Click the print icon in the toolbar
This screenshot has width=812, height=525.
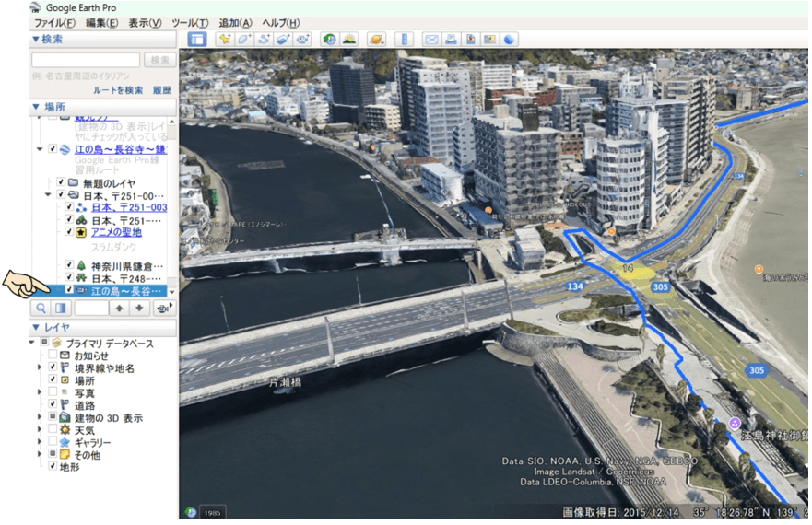coord(451,39)
